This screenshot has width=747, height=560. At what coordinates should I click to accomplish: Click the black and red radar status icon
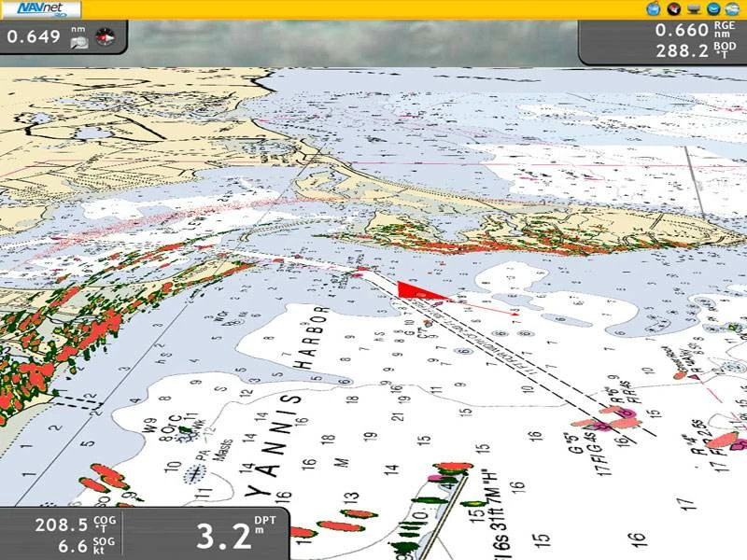(672, 8)
